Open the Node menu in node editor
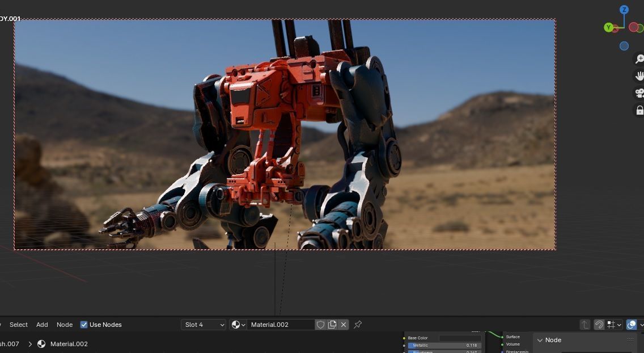 tap(65, 325)
